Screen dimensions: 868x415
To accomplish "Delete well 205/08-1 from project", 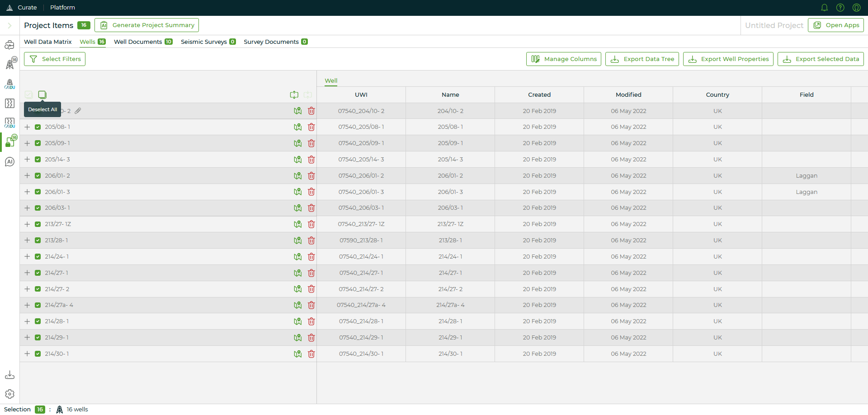I will (x=311, y=127).
